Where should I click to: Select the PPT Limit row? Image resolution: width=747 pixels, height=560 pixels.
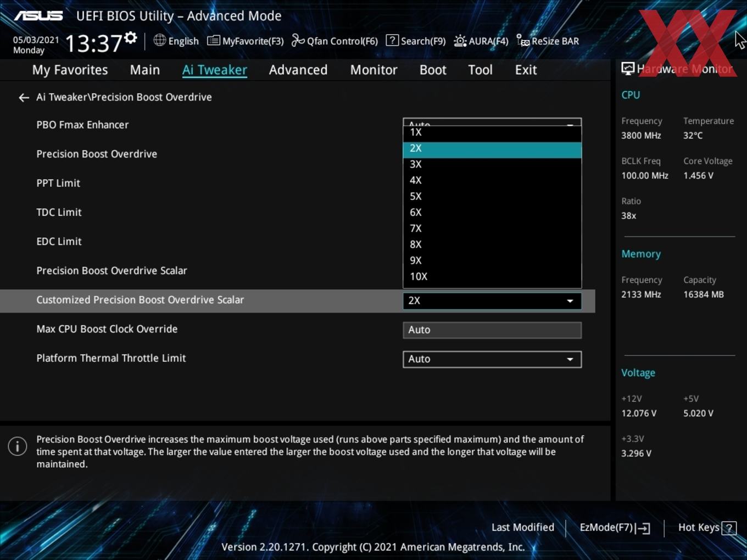pos(297,183)
